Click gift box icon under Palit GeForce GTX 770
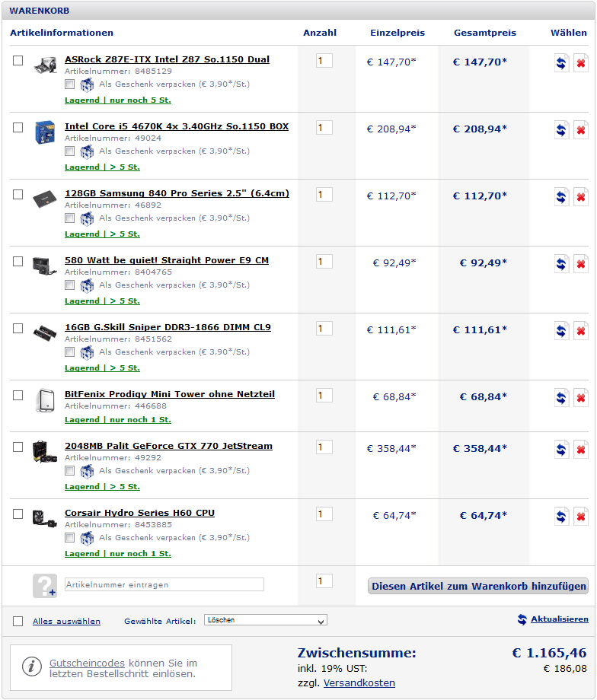 pos(87,471)
